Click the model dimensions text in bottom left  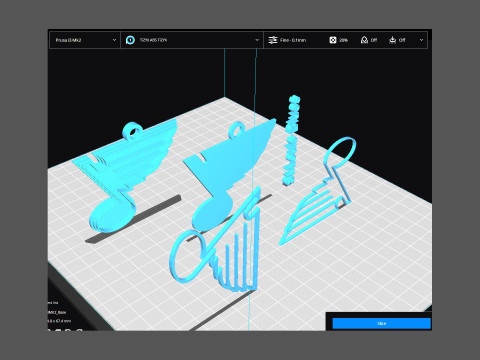coord(59,321)
